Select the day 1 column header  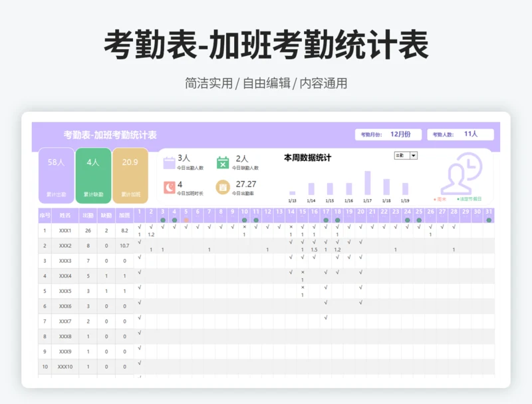click(x=140, y=215)
